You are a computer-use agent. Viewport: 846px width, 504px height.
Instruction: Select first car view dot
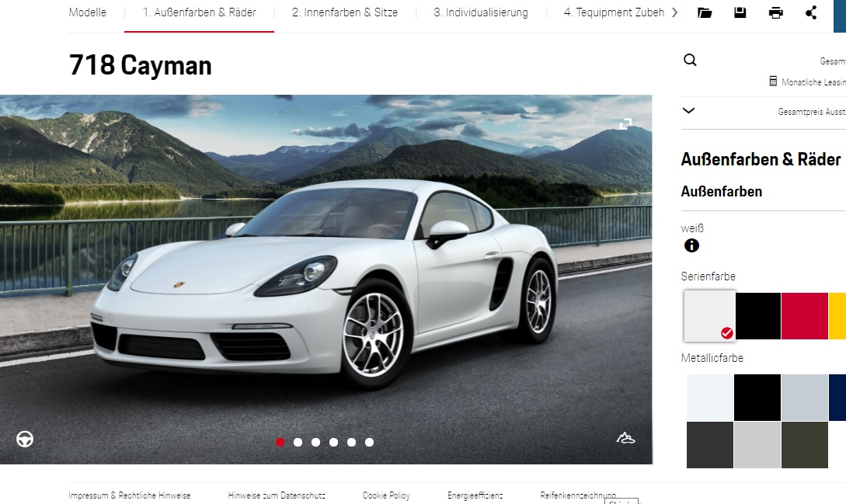click(280, 443)
